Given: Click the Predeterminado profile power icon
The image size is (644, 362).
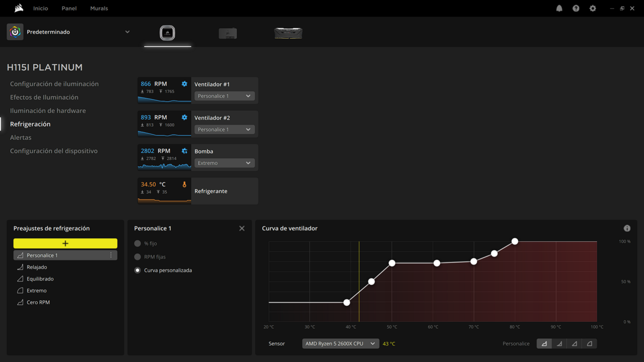Looking at the screenshot, I should (15, 32).
